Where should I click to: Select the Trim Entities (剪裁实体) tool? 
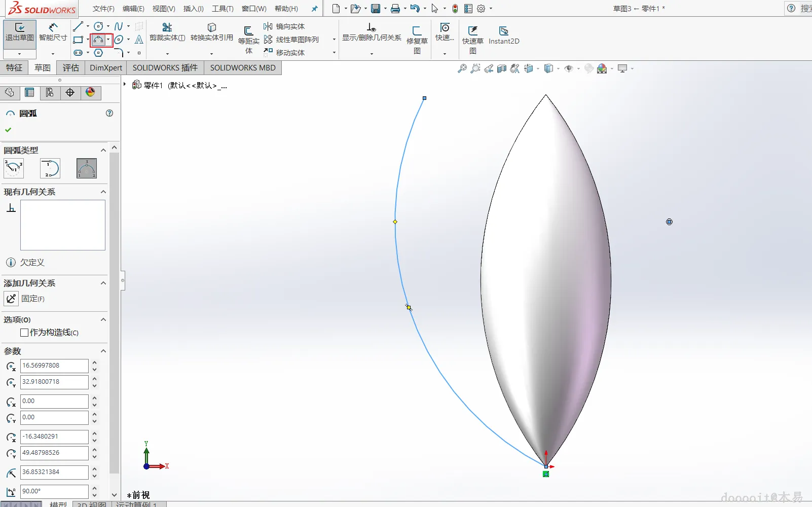tap(167, 27)
